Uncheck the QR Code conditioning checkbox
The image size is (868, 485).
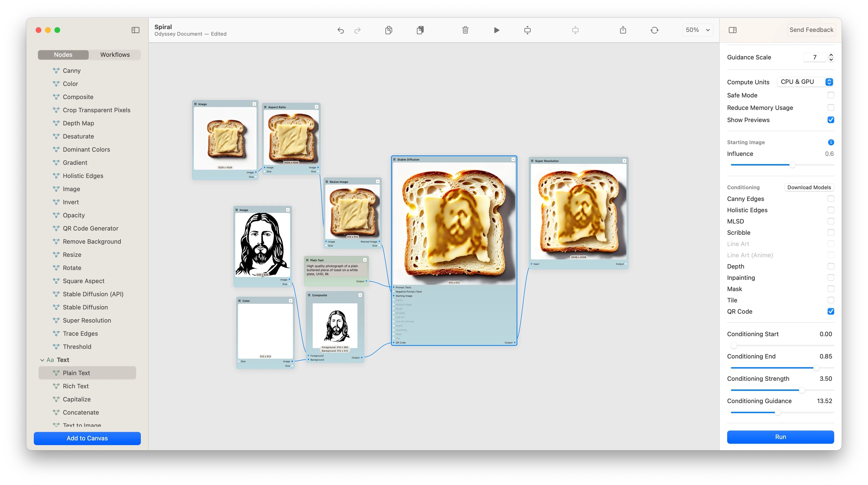(x=831, y=312)
